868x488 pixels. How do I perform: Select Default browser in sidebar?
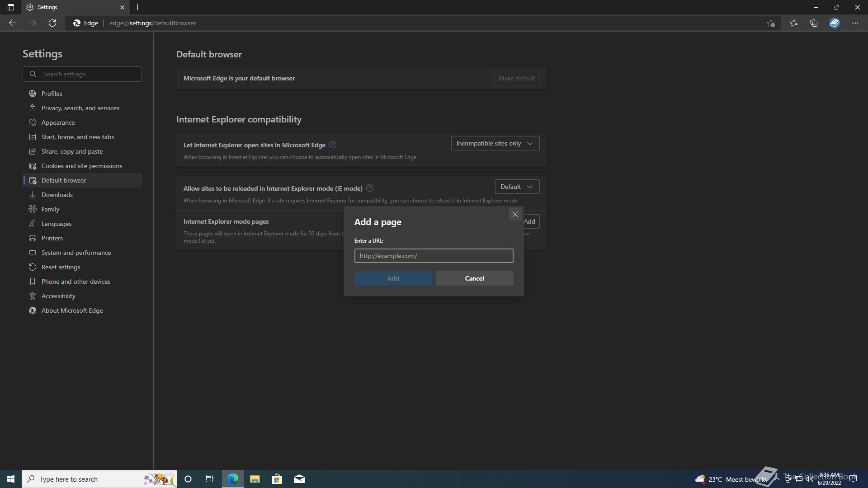(x=82, y=180)
